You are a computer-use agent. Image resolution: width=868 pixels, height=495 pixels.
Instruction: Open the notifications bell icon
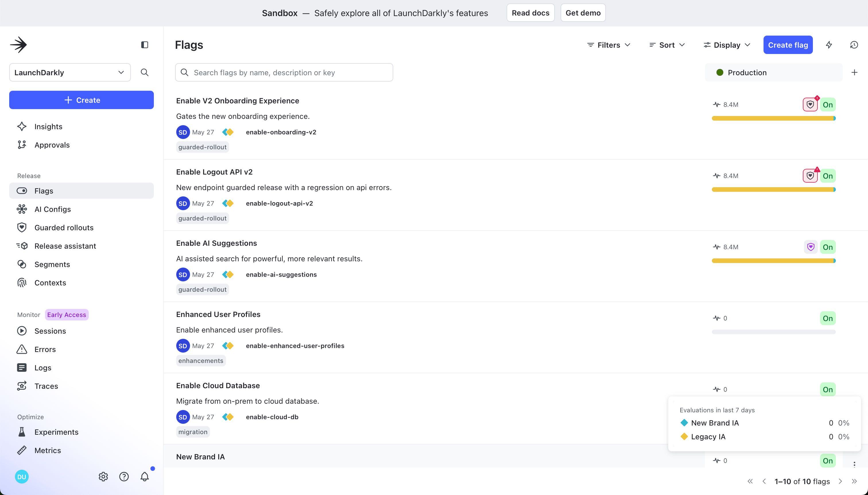coord(145,477)
